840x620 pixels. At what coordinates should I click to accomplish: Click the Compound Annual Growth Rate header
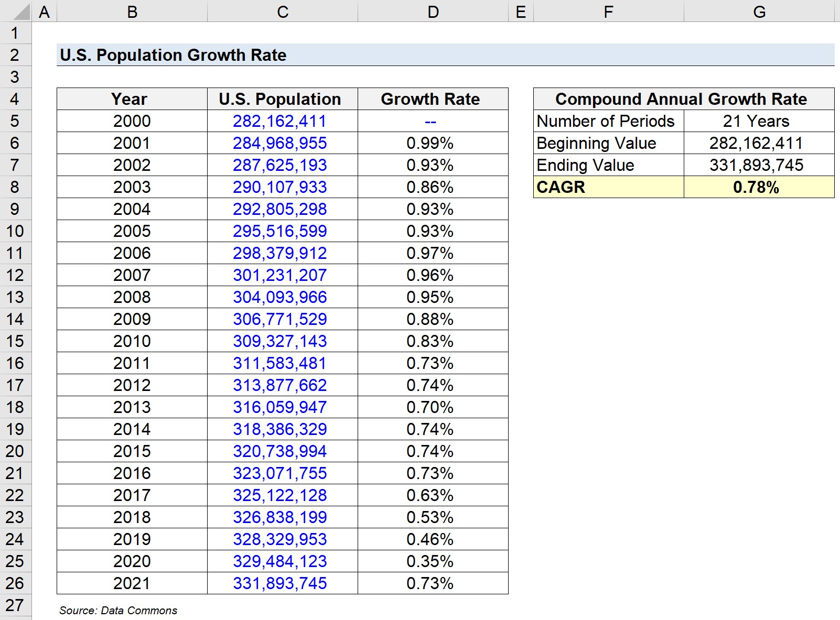(684, 99)
